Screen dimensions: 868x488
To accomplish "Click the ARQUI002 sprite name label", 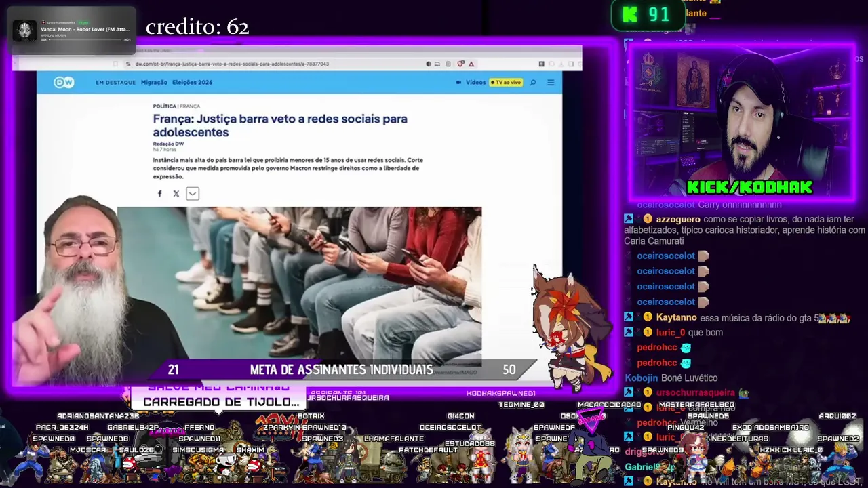I will click(838, 416).
